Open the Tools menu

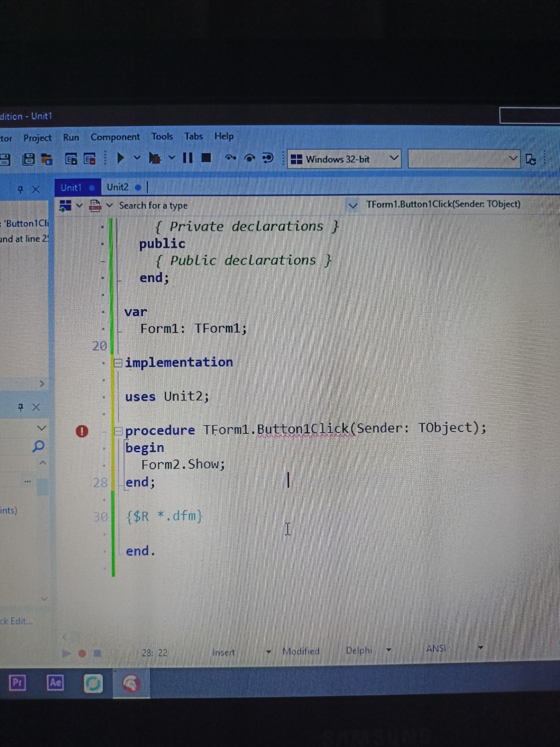pyautogui.click(x=162, y=137)
